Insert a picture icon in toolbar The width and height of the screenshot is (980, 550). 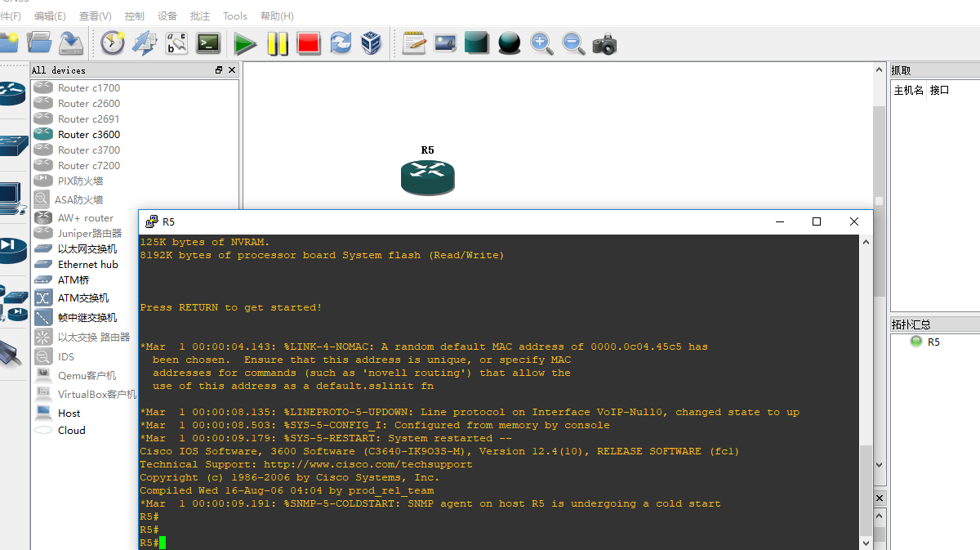[445, 42]
